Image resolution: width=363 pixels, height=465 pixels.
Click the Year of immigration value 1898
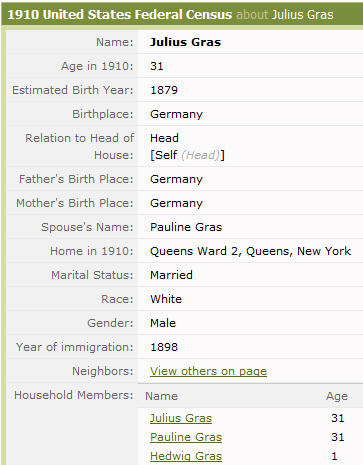pos(164,347)
